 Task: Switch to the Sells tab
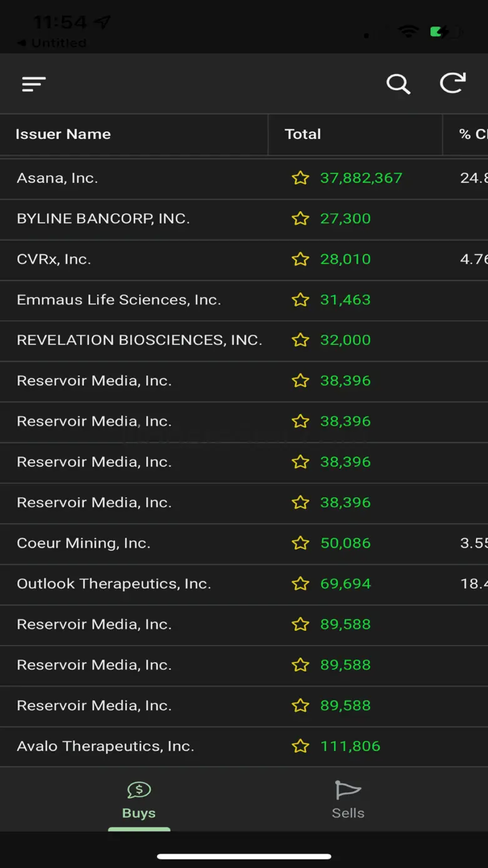click(348, 800)
